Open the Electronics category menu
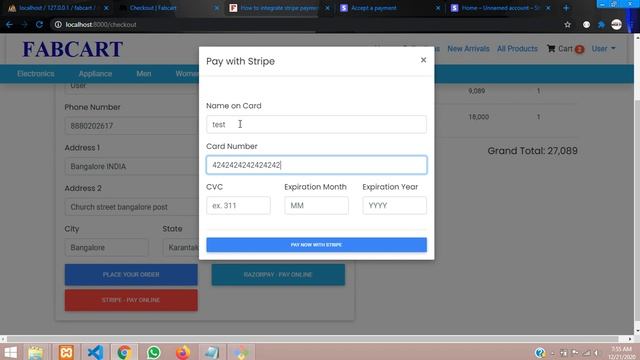This screenshot has width=640, height=360. 36,74
